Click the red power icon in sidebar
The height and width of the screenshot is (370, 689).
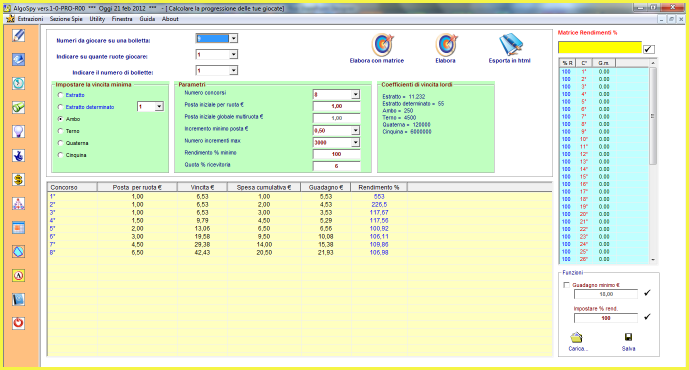[x=18, y=323]
